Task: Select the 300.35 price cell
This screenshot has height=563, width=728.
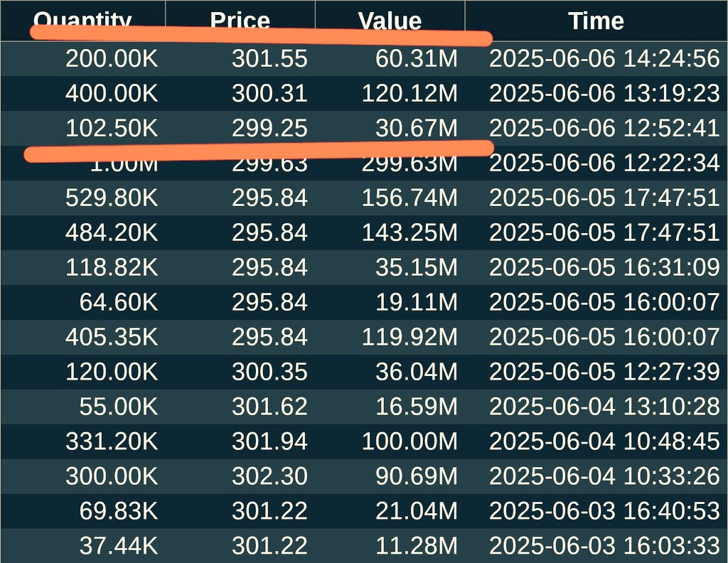Action: [269, 372]
